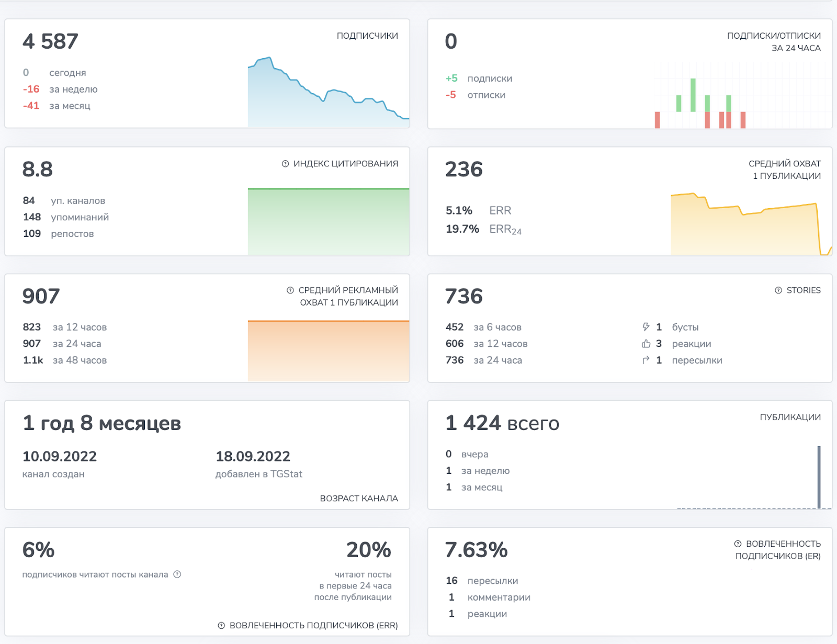Click help icon next to STORIES
The height and width of the screenshot is (644, 837).
(x=778, y=290)
